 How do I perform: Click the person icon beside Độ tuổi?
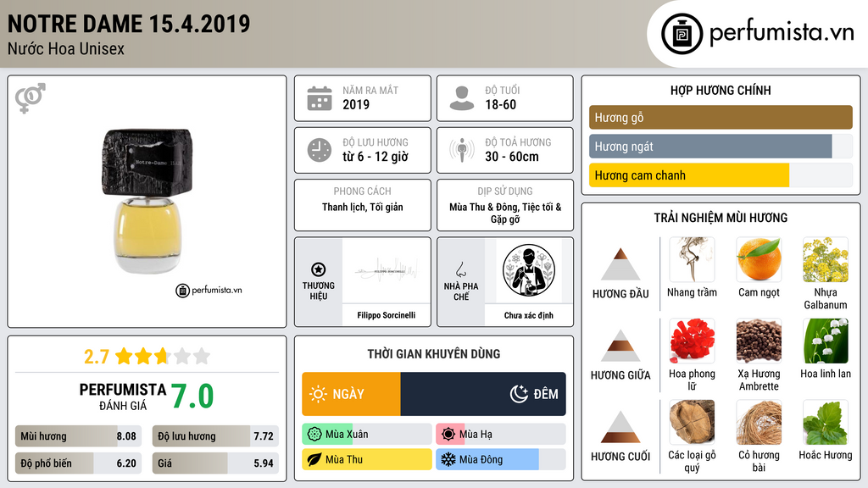point(462,98)
